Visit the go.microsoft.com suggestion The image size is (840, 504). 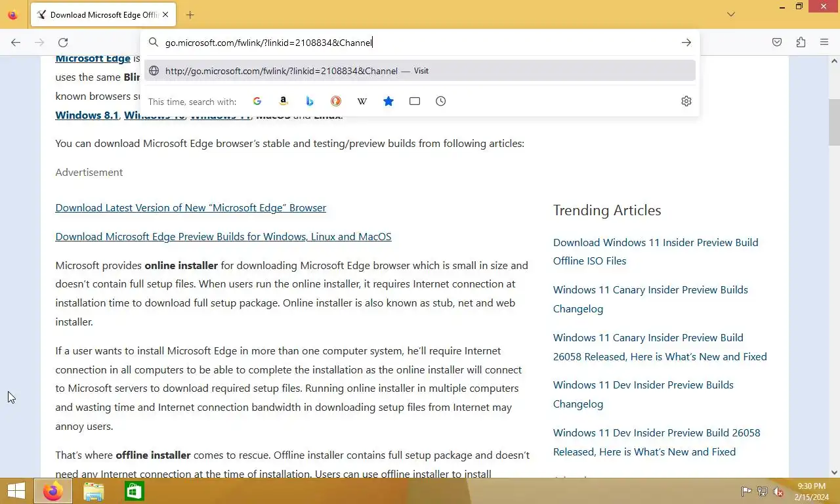(420, 71)
